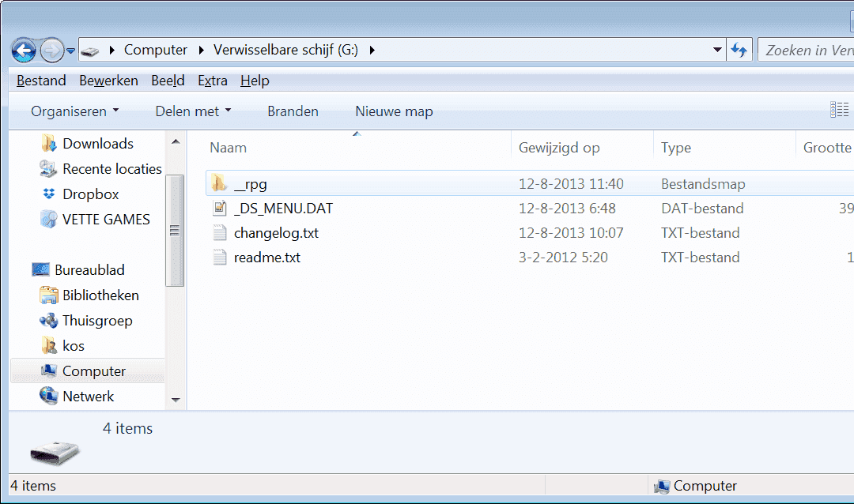Image resolution: width=854 pixels, height=504 pixels.
Task: Click sidebar scrollbar down arrow
Action: pyautogui.click(x=176, y=400)
